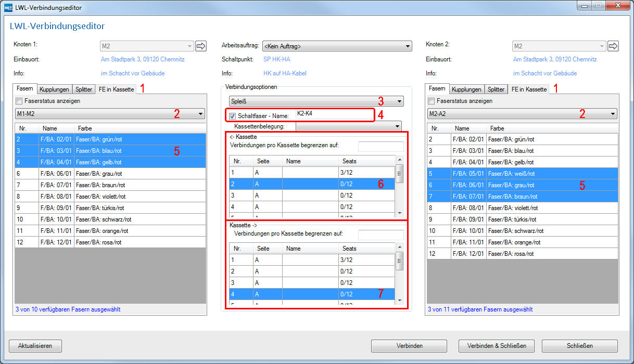
Task: Click the Schließen button
Action: (x=580, y=346)
